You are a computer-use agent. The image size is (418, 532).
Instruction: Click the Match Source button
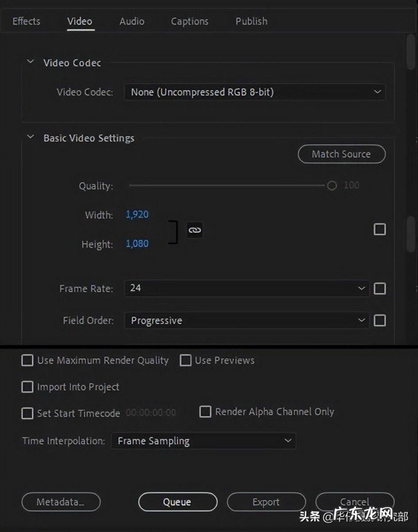(x=341, y=154)
